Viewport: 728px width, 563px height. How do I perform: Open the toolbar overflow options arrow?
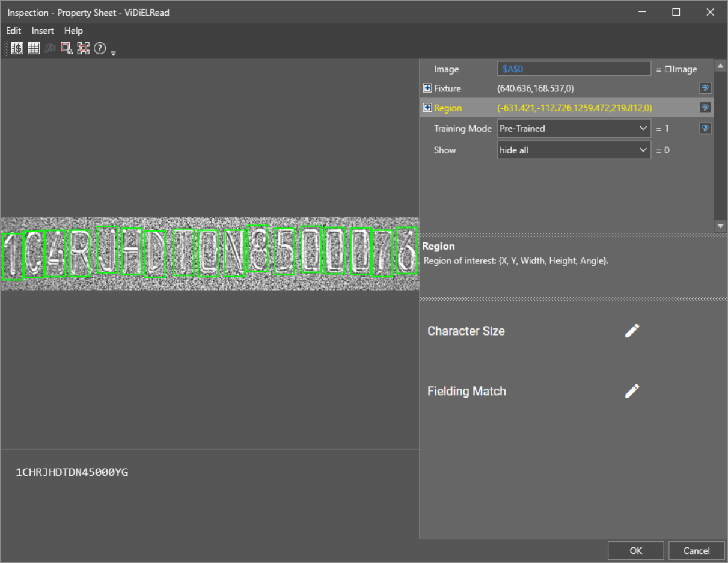coord(113,53)
